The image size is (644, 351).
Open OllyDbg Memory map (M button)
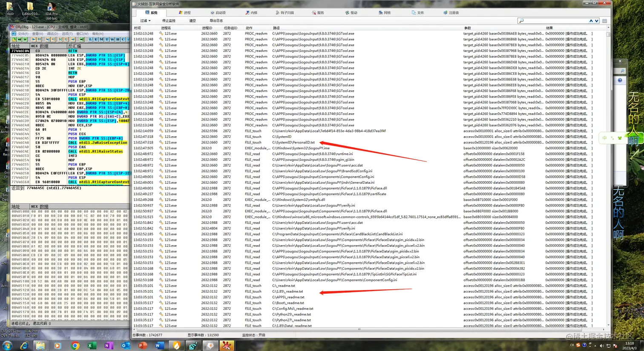coord(101,39)
